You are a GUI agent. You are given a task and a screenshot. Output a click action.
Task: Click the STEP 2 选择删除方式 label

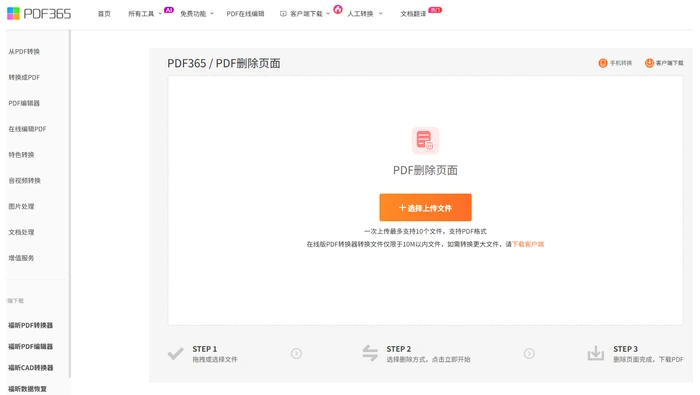[x=428, y=359]
